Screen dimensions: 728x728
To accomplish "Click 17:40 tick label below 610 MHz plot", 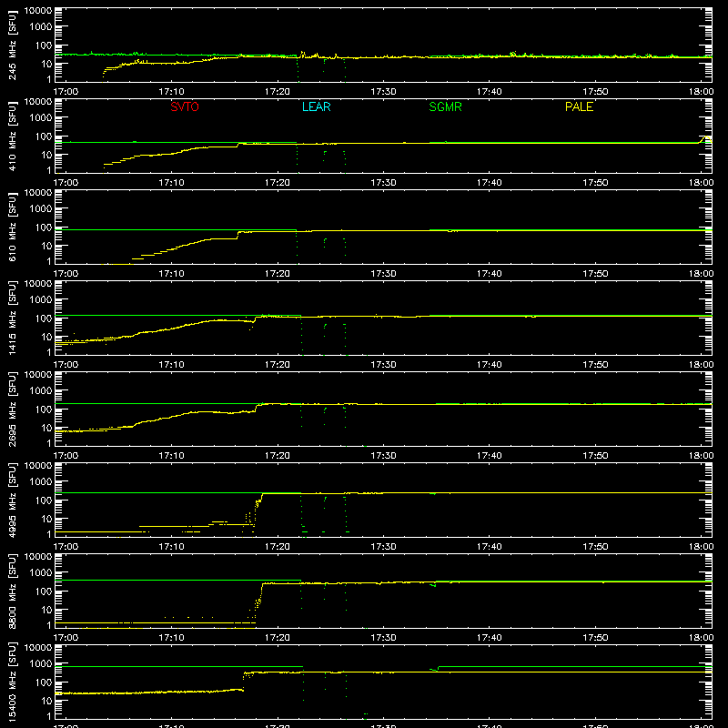I will (490, 274).
